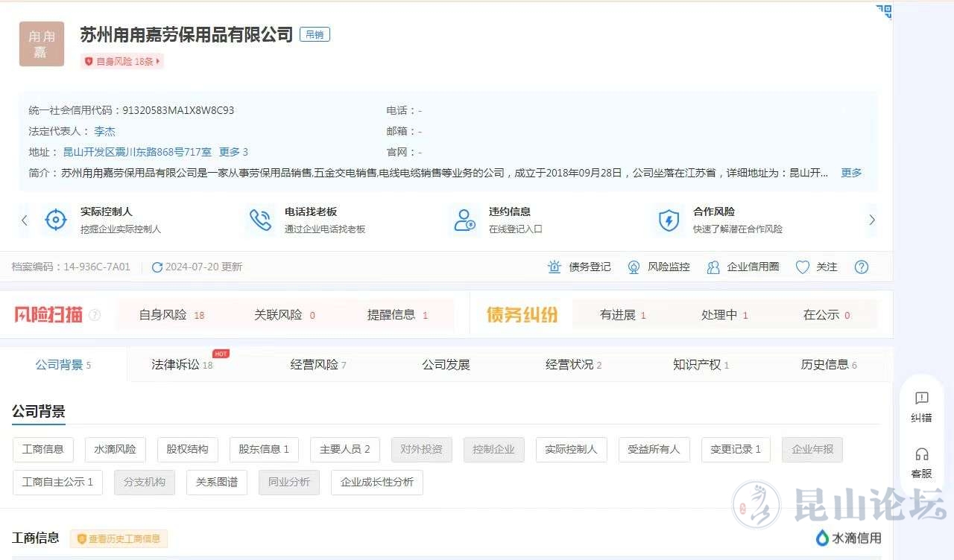Open legal representative 李杰 link
The height and width of the screenshot is (560, 954).
(x=104, y=131)
